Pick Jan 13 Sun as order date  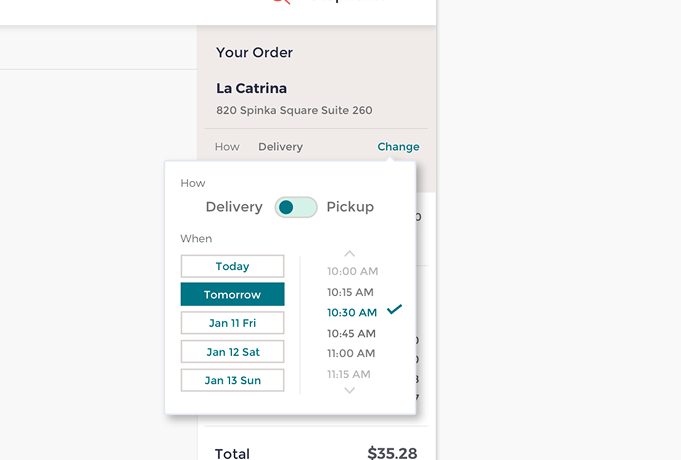(232, 380)
